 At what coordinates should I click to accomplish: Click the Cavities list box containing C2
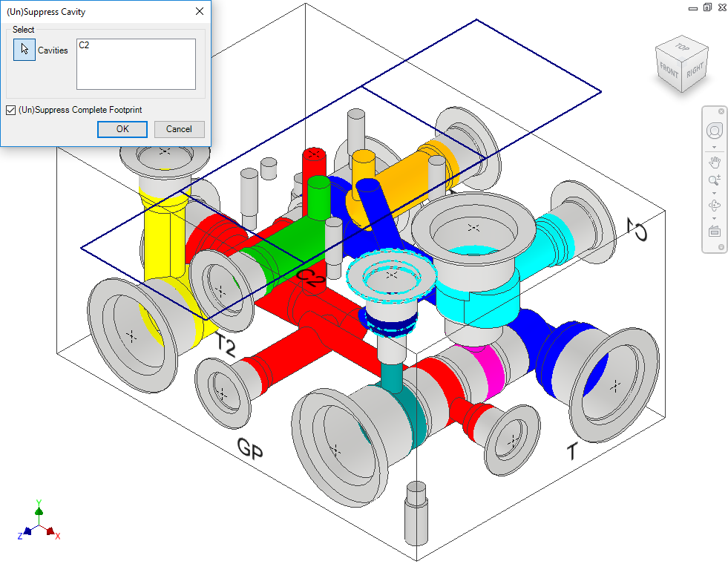pos(136,65)
